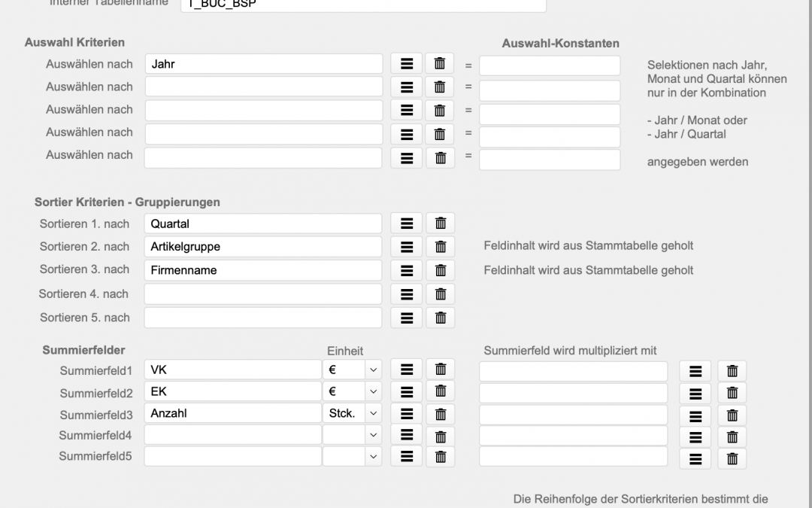This screenshot has height=508, width=812.
Task: Open the empty Einheit dropdown for Summierfeld4
Action: pos(374,434)
